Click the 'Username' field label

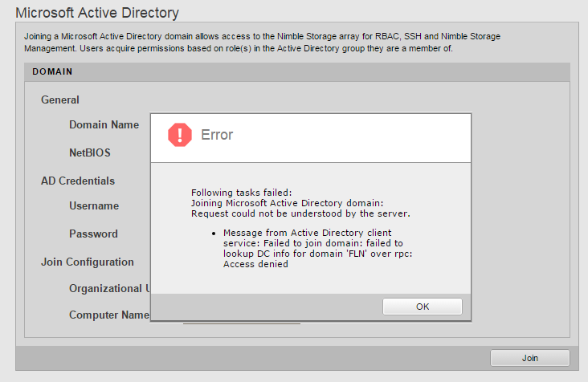(94, 205)
